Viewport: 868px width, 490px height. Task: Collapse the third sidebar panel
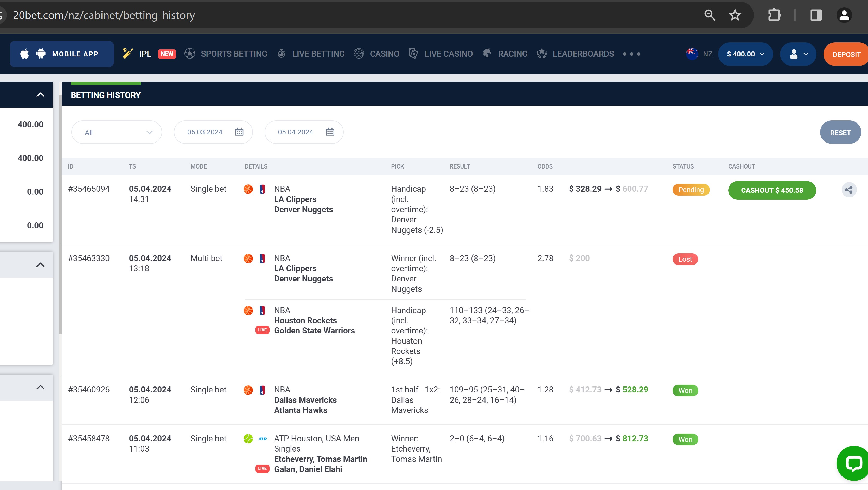point(40,387)
